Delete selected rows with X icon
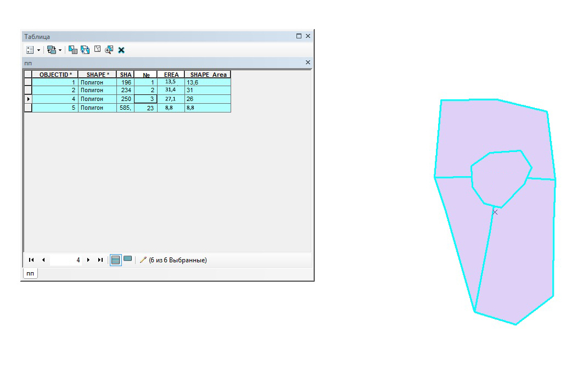The width and height of the screenshot is (588, 371). tap(121, 50)
